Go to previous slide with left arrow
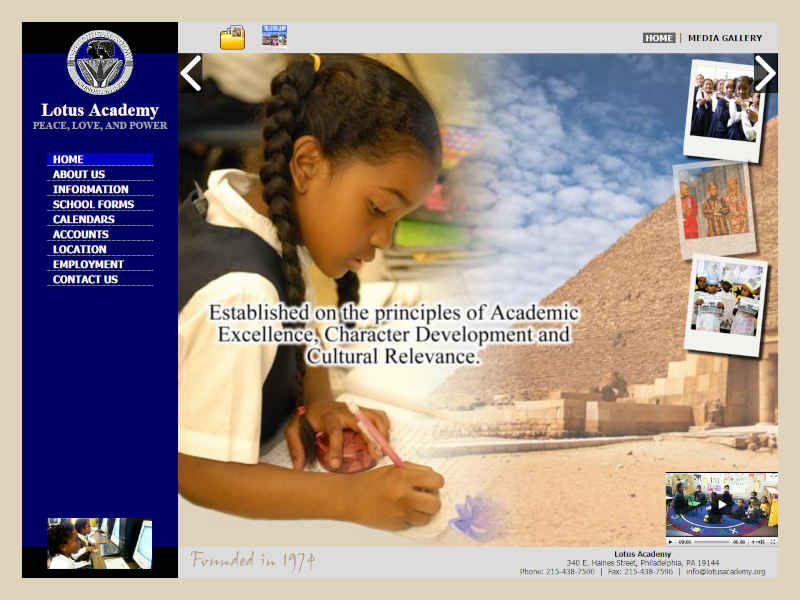The width and height of the screenshot is (800, 600). pos(191,73)
